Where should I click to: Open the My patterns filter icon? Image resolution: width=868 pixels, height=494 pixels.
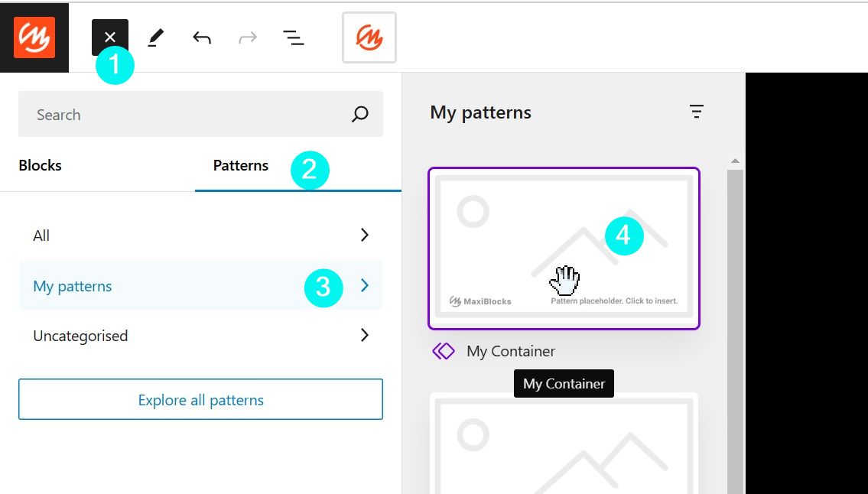(697, 112)
